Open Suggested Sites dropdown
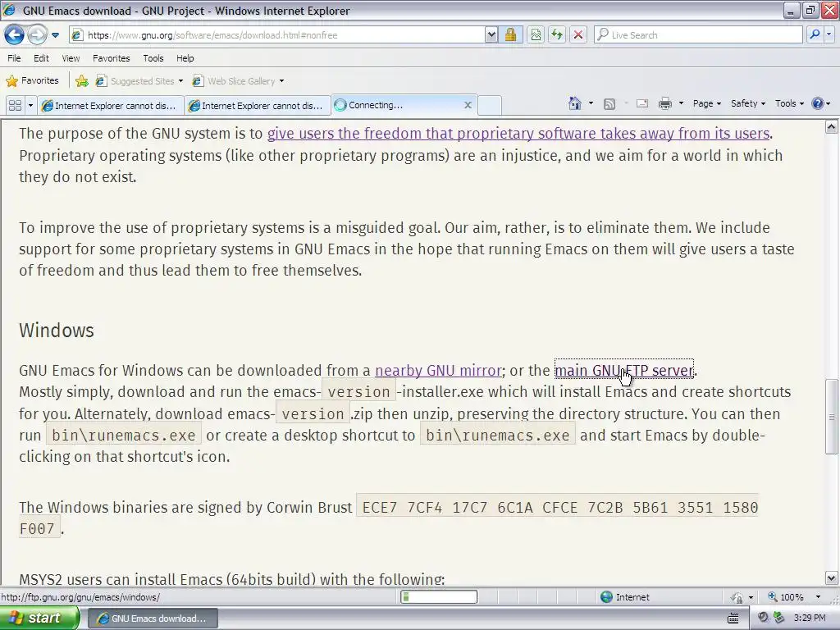This screenshot has height=630, width=840. coord(139,81)
